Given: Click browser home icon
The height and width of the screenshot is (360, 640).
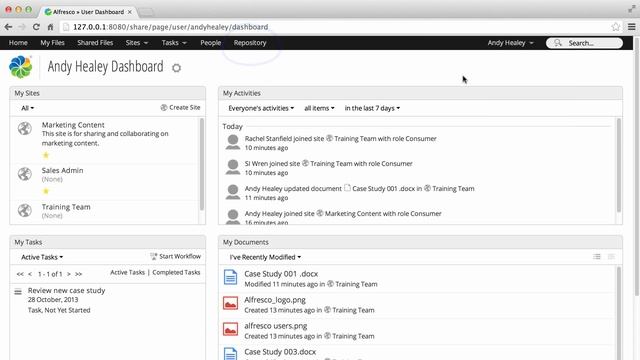Looking at the screenshot, I should [50, 27].
